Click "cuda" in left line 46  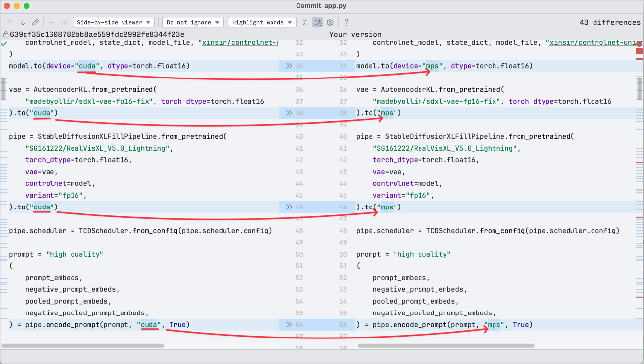click(42, 207)
